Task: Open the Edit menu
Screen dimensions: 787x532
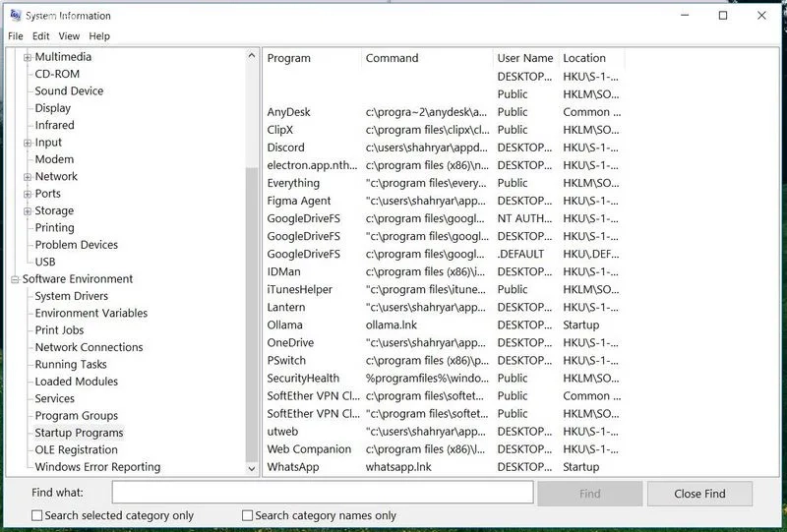Action: tap(40, 36)
